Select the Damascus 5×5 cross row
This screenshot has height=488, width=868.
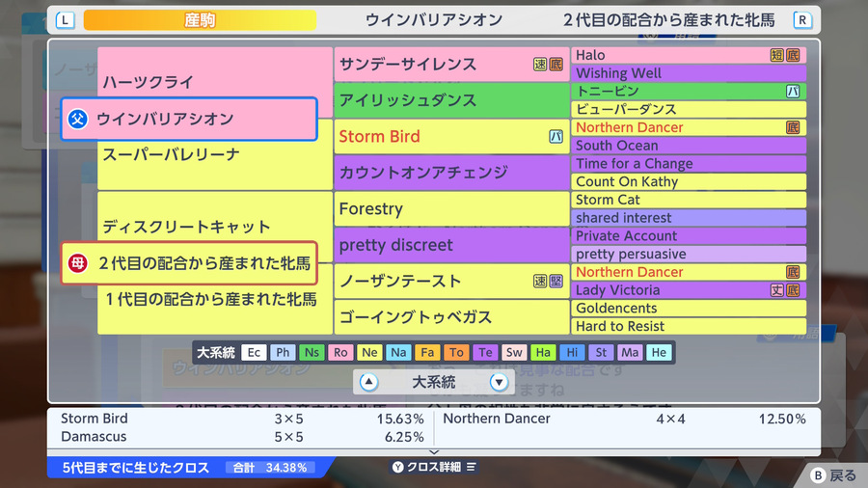pos(242,437)
